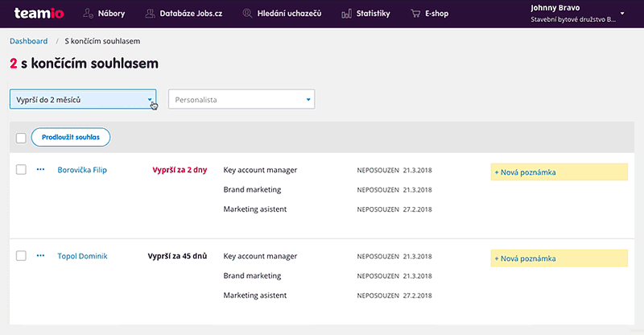The width and height of the screenshot is (644, 335).
Task: Open Statistiky in the top menu
Action: point(373,14)
